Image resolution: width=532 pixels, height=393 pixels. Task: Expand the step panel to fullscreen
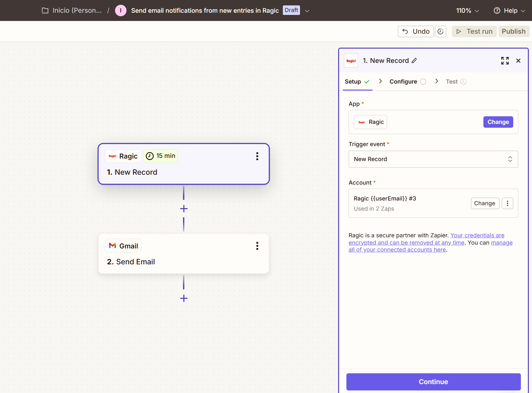pyautogui.click(x=505, y=61)
